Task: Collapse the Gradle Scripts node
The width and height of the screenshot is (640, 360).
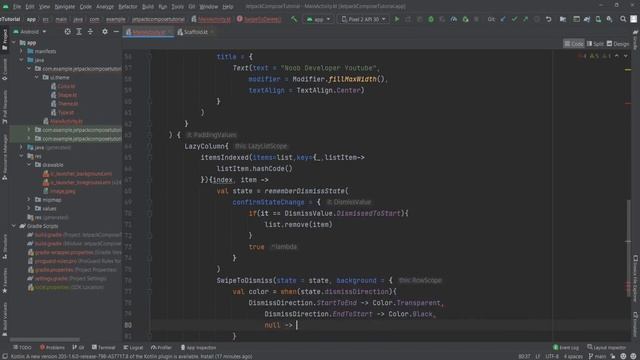Action: 14,226
